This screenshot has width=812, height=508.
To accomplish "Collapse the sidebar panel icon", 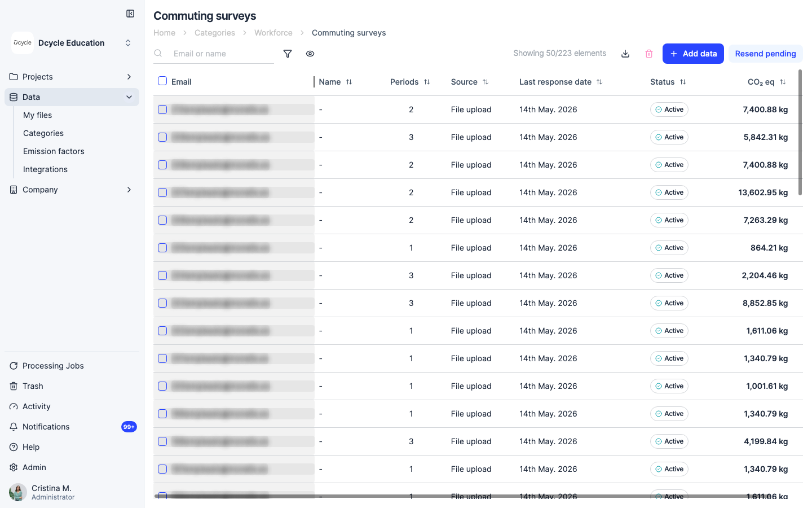I will pyautogui.click(x=130, y=14).
